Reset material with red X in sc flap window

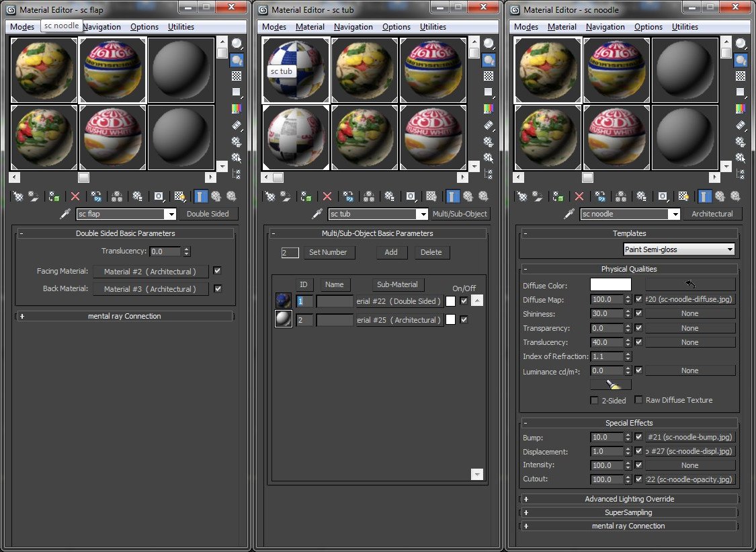pos(75,196)
